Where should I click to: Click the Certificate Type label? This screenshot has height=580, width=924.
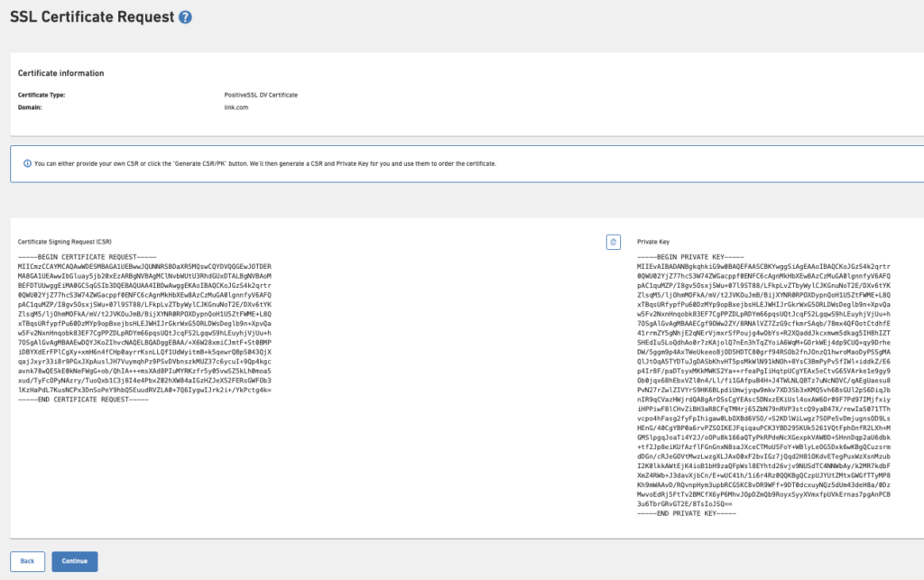(x=42, y=94)
